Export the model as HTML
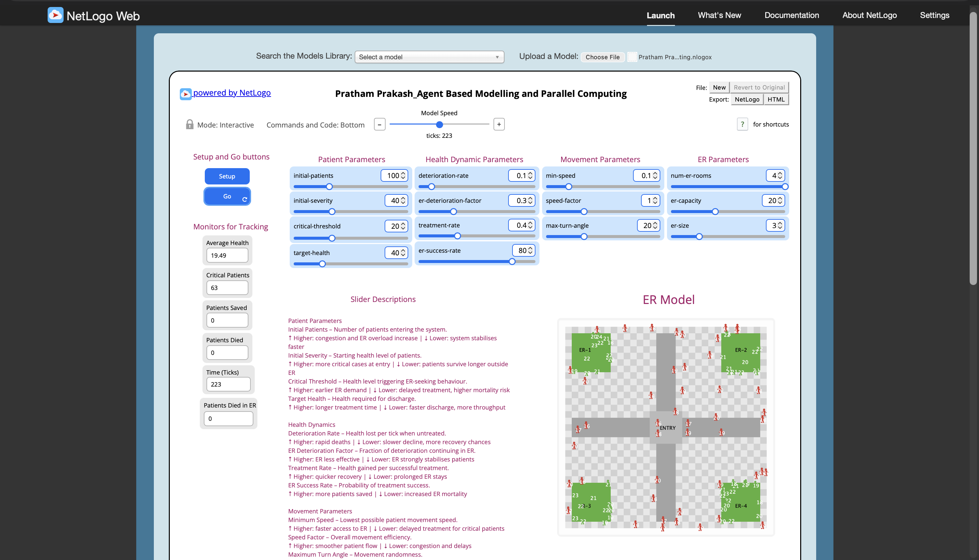Image resolution: width=979 pixels, height=560 pixels. pyautogui.click(x=776, y=99)
